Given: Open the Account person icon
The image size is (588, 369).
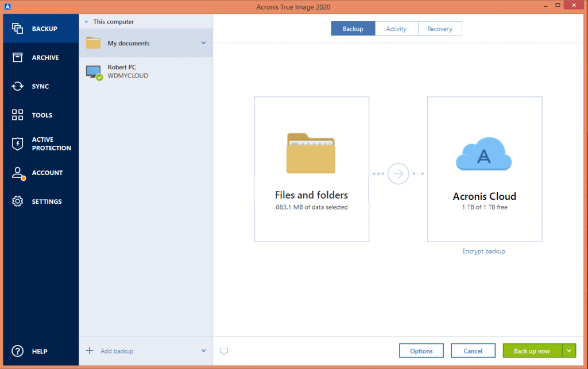Looking at the screenshot, I should point(18,173).
